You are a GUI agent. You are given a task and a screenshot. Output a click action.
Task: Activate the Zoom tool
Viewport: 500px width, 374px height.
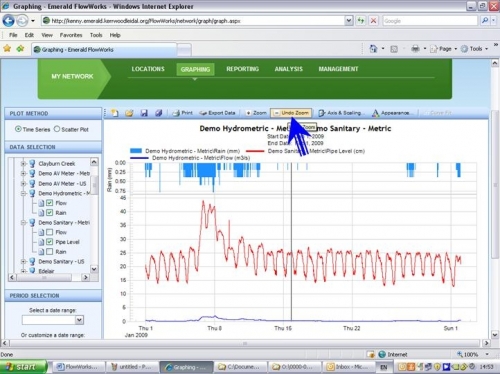256,113
